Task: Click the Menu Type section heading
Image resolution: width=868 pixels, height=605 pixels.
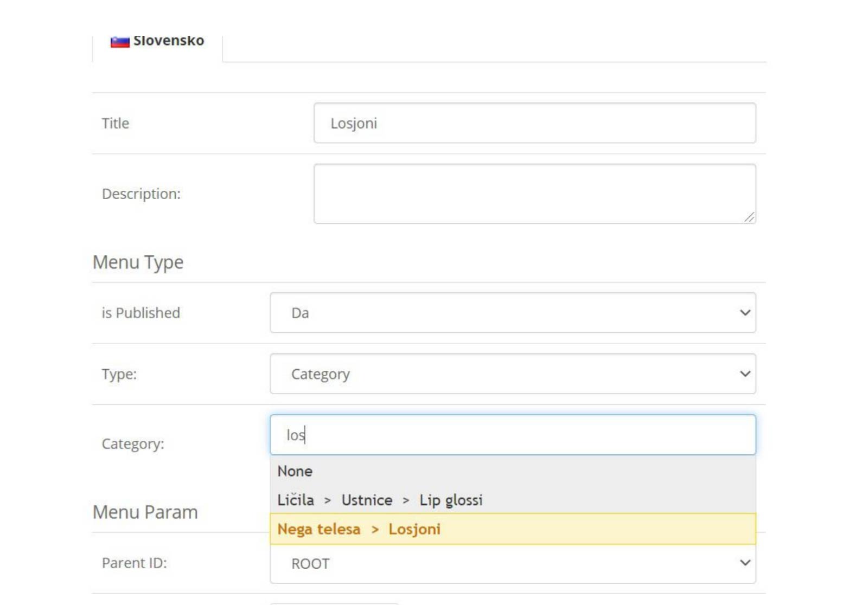Action: click(138, 262)
